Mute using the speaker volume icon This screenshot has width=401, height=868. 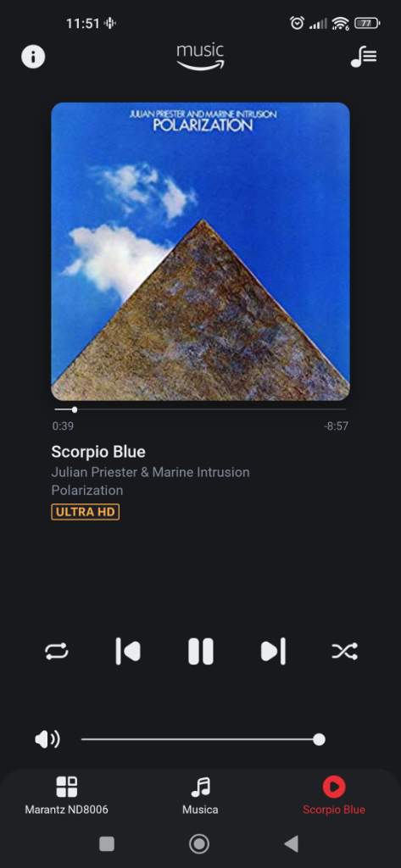click(x=47, y=739)
